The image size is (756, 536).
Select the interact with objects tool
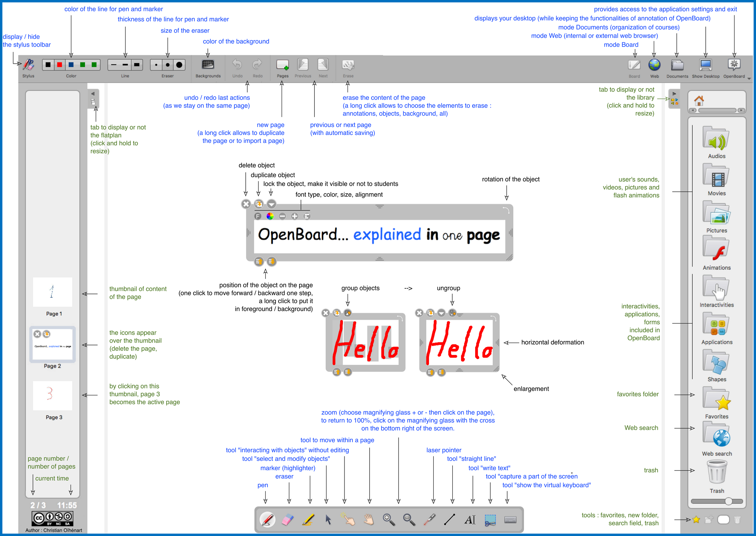pyautogui.click(x=348, y=519)
